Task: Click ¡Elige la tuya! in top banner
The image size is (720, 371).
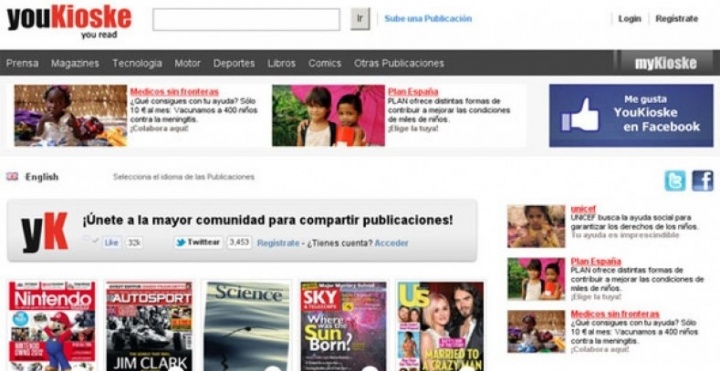Action: coord(413,129)
